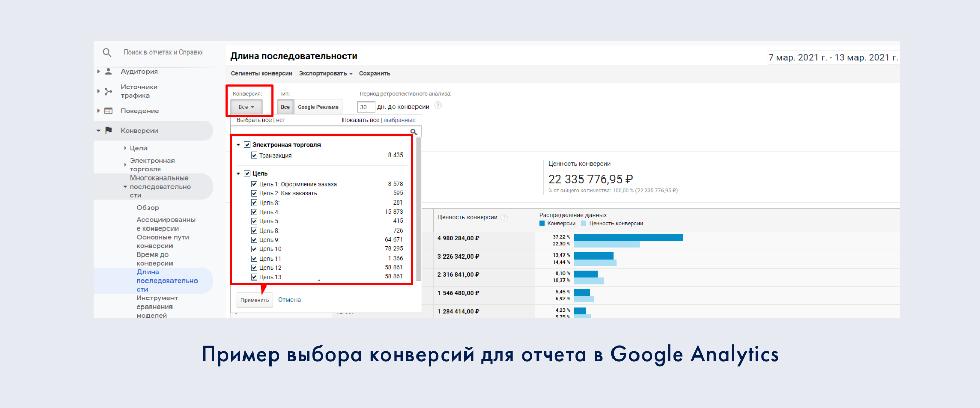This screenshot has height=408, width=980.
Task: Select the Google Реклама type button
Action: pyautogui.click(x=318, y=107)
